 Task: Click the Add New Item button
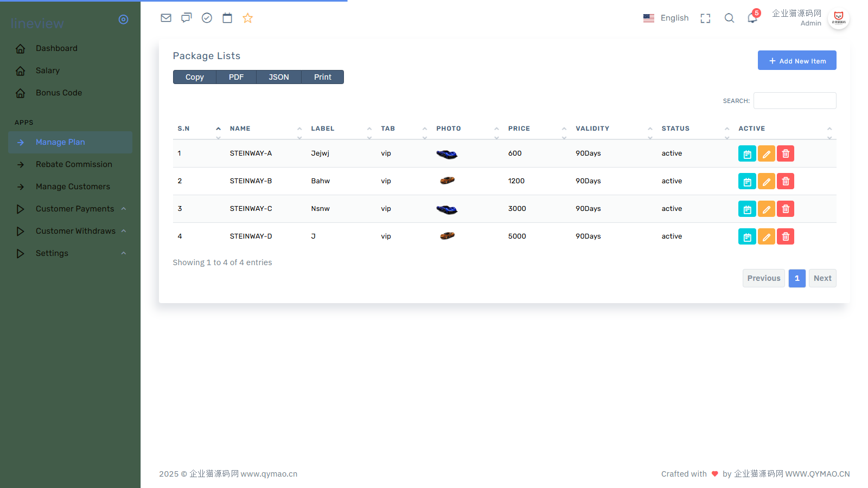point(796,61)
